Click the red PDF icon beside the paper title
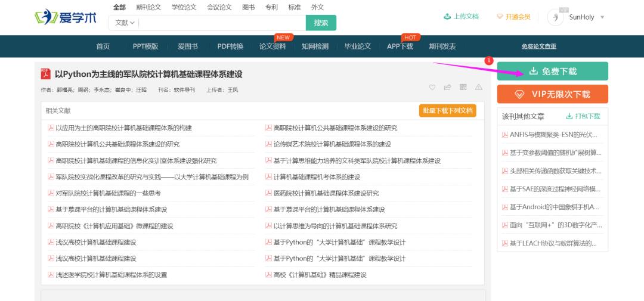This screenshot has width=644, height=301. click(x=45, y=74)
